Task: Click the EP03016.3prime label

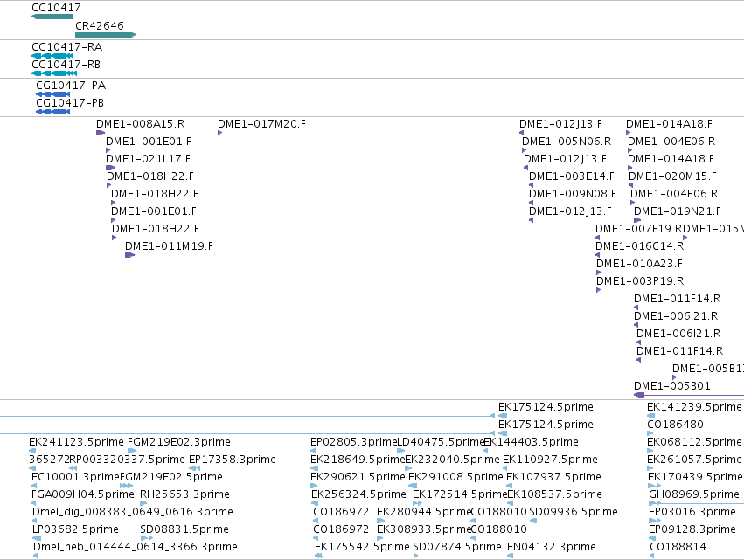Action: [x=692, y=512]
